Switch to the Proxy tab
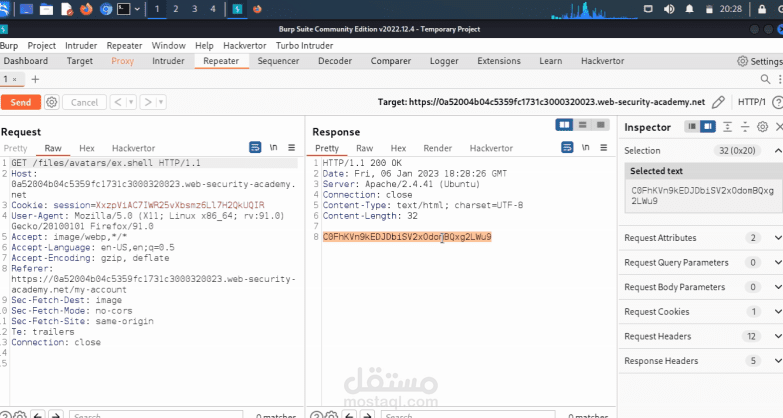This screenshot has width=783, height=418. [122, 61]
